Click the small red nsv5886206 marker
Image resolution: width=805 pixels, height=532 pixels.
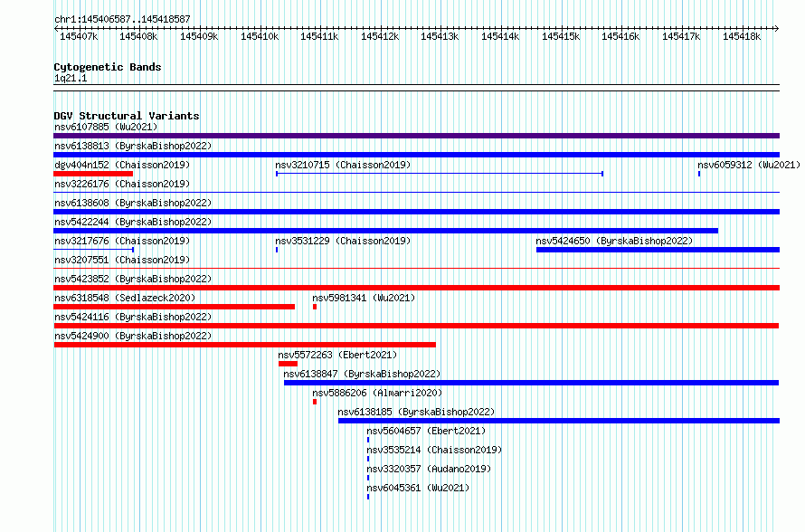(x=315, y=402)
